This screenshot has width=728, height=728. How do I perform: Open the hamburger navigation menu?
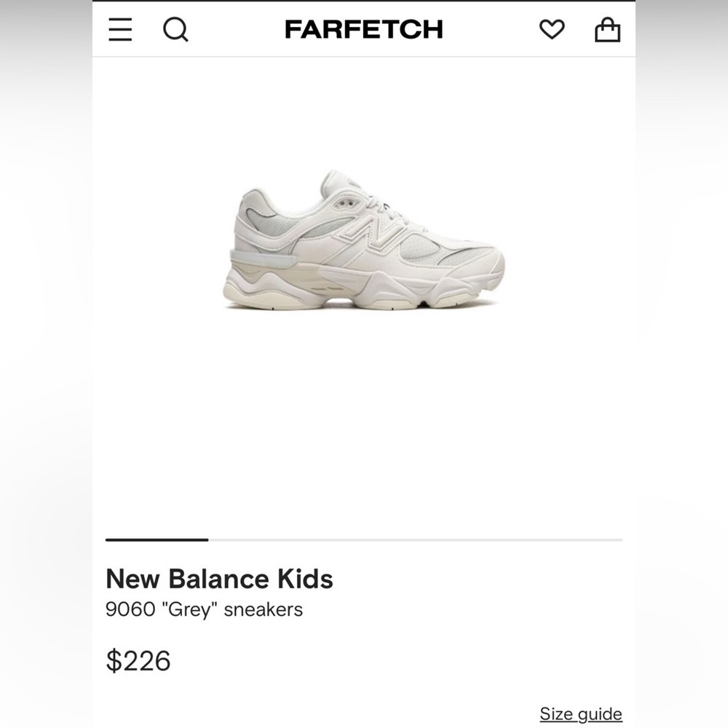tap(119, 30)
